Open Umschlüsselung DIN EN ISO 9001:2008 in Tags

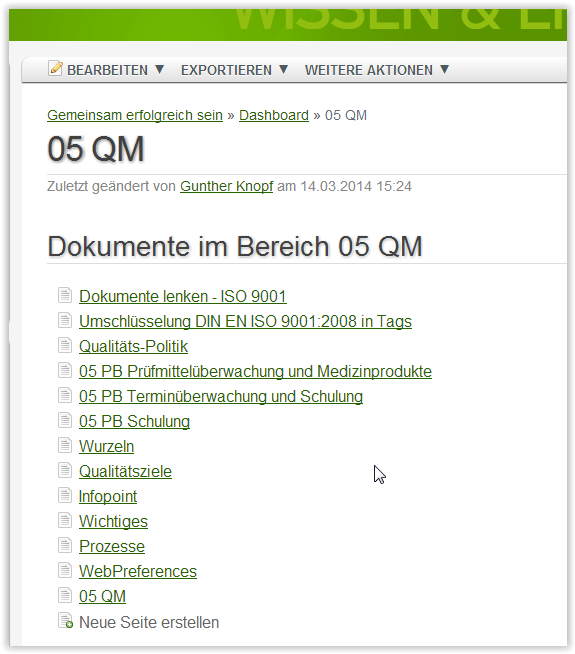coord(246,322)
